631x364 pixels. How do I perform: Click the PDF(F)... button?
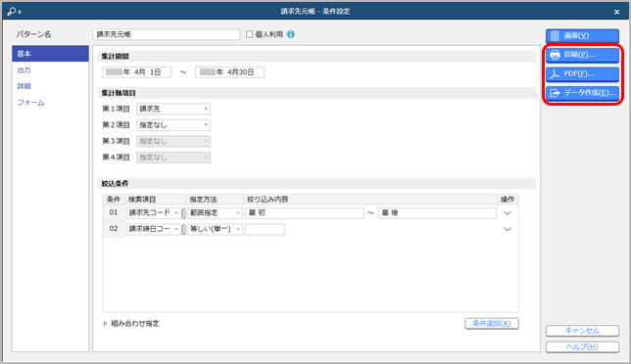(582, 74)
